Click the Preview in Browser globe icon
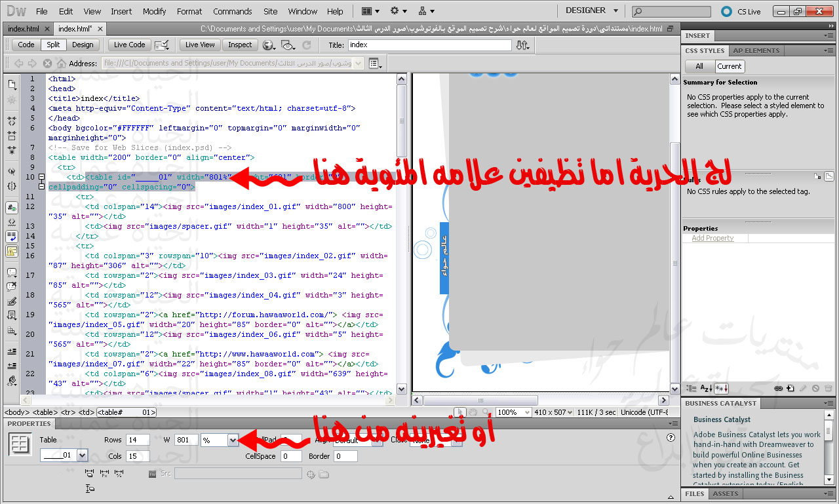The width and height of the screenshot is (839, 504). [268, 45]
